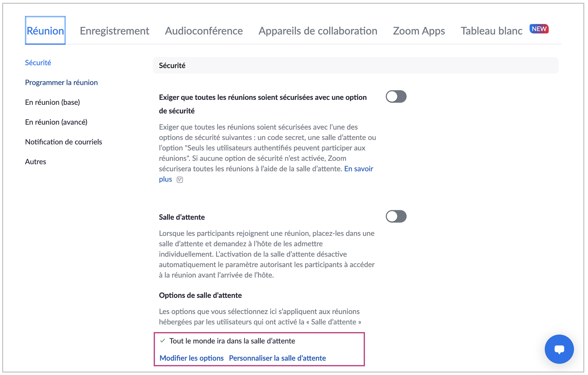This screenshot has height=375, width=588.
Task: Open 'Personnaliser la salle d'attente' link
Action: [x=277, y=358]
